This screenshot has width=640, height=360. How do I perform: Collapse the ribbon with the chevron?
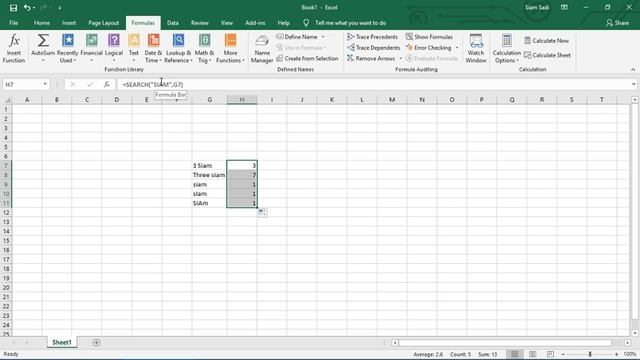click(633, 69)
